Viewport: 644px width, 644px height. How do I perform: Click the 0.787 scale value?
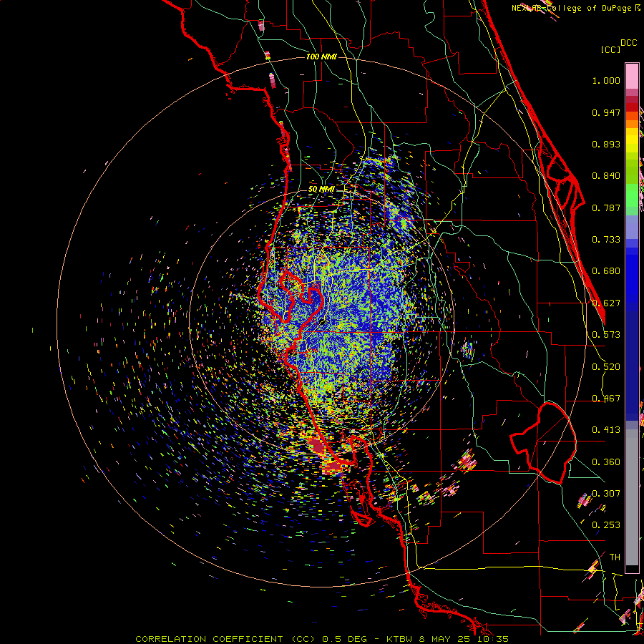point(606,208)
